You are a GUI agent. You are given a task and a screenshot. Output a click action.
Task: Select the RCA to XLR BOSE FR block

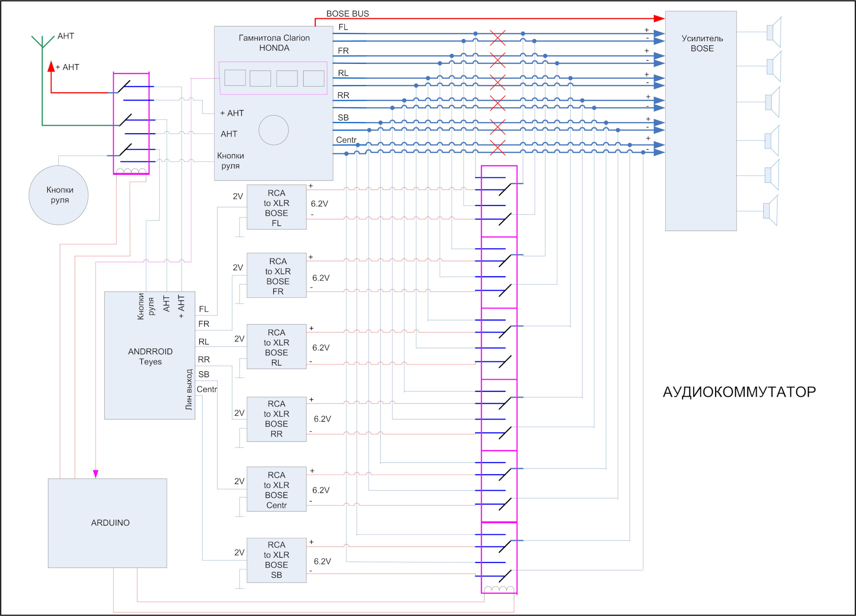coord(276,275)
